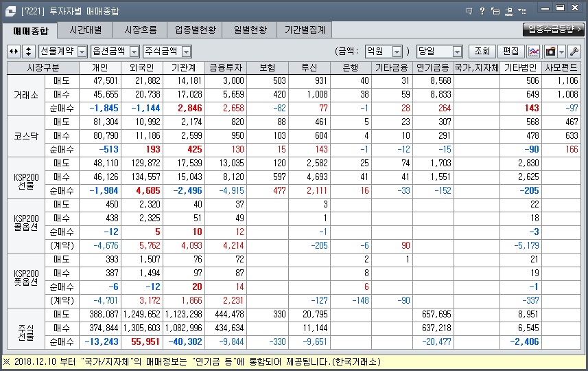Select the 매매종합 tab

click(x=30, y=30)
